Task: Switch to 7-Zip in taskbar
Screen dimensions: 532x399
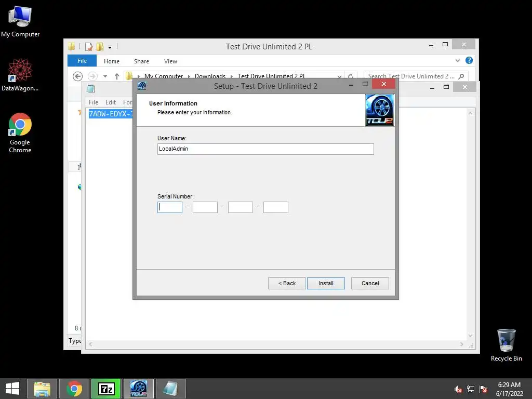Action: 106,389
